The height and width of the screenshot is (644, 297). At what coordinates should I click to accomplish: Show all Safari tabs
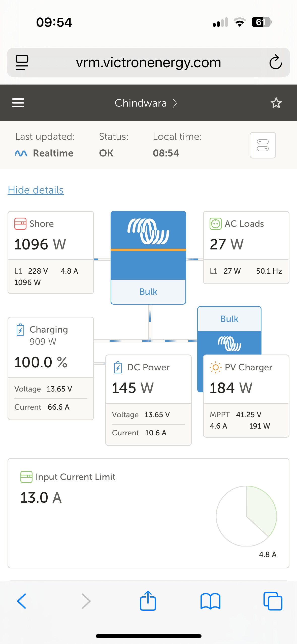pyautogui.click(x=273, y=601)
